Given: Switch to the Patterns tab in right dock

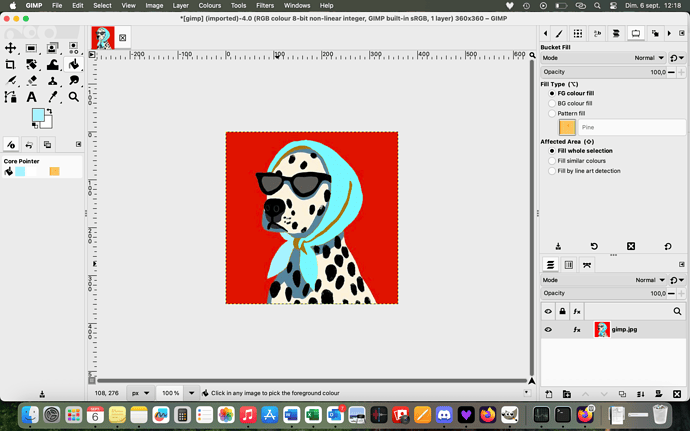Looking at the screenshot, I should [x=578, y=33].
